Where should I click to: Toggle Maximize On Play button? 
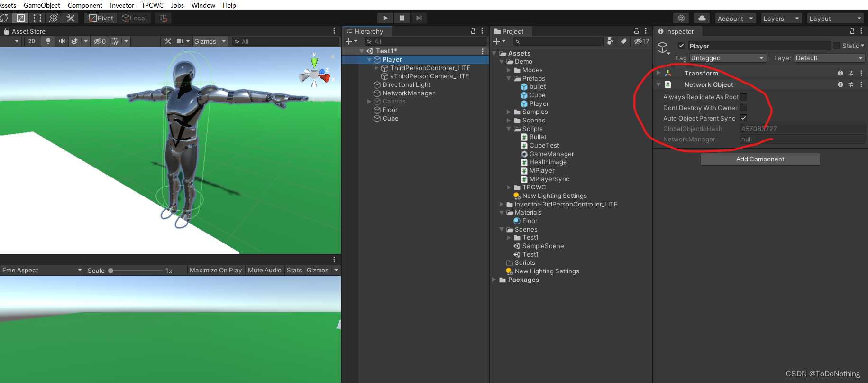pos(216,270)
